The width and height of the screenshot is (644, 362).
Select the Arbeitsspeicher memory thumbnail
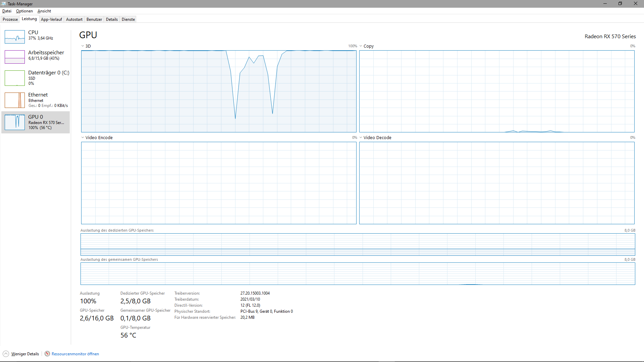(x=15, y=57)
